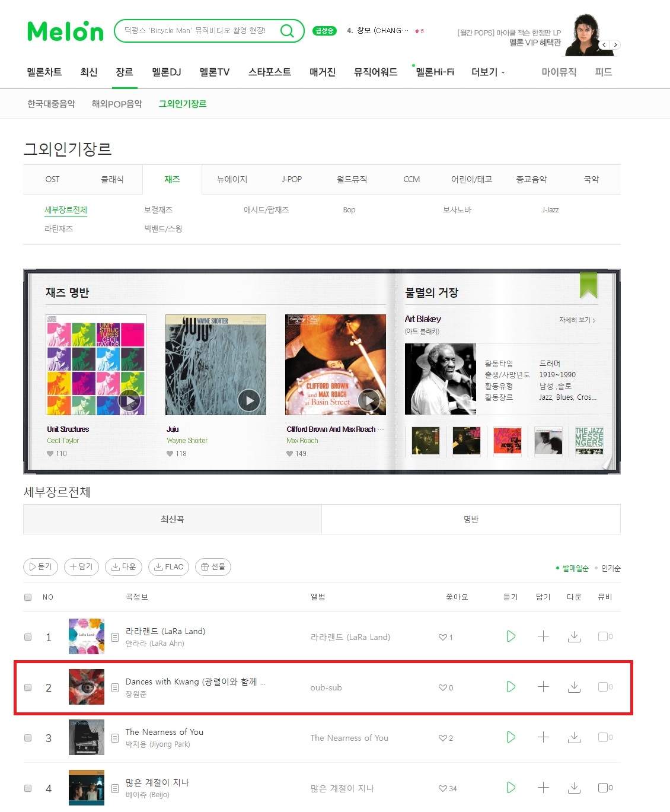670x812 pixels.
Task: Select checkbox for The Nearness of You
Action: point(28,738)
